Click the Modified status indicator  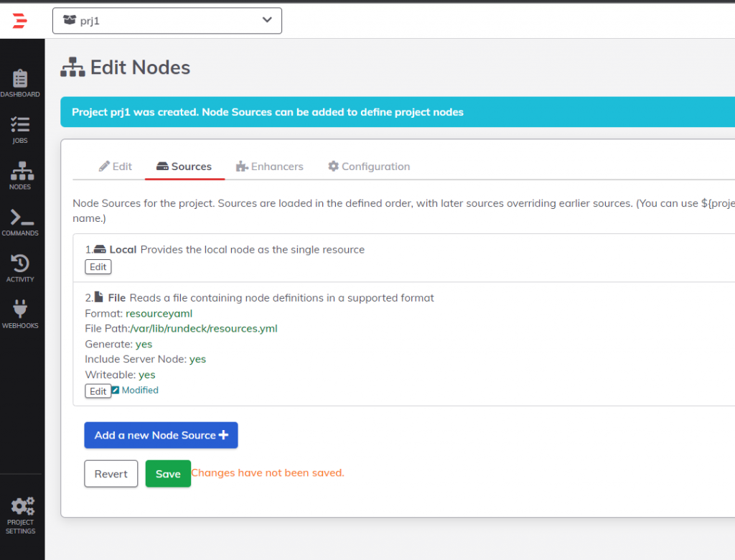135,391
